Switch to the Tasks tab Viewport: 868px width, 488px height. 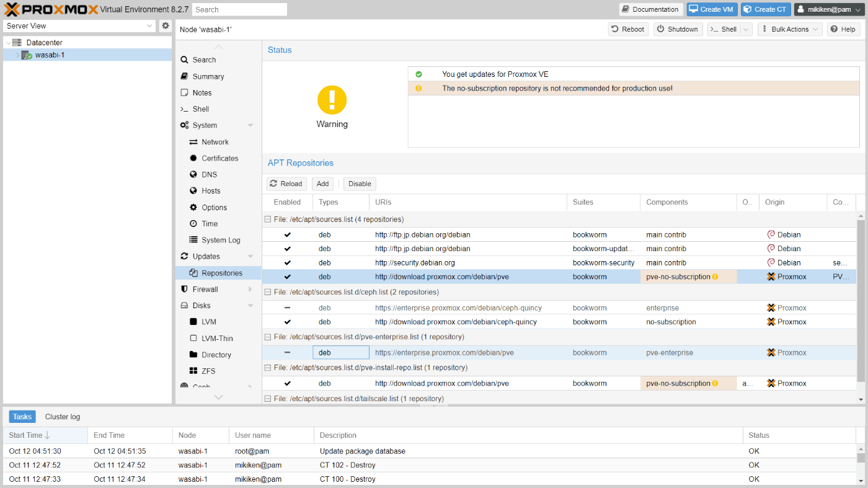click(22, 417)
